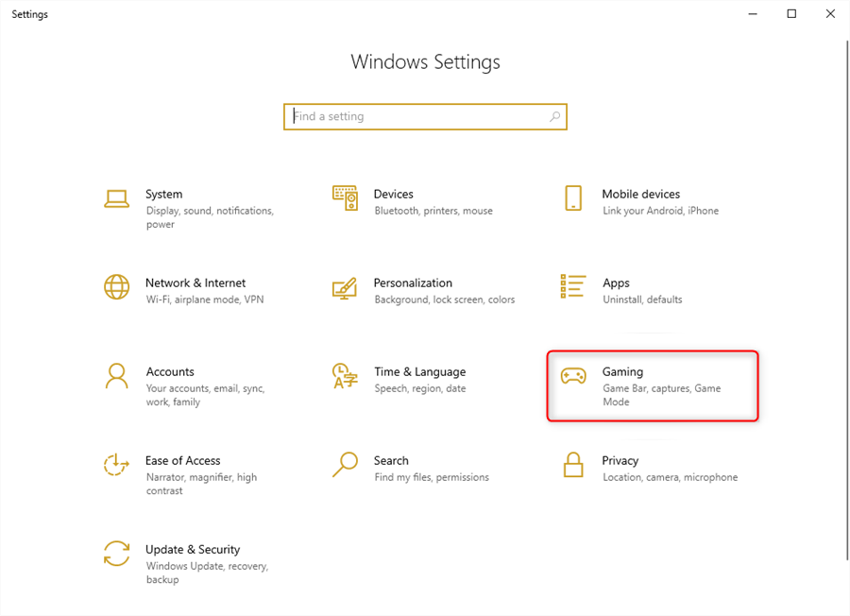Image resolution: width=850 pixels, height=616 pixels.
Task: Choose the Apps heading
Action: [x=616, y=283]
